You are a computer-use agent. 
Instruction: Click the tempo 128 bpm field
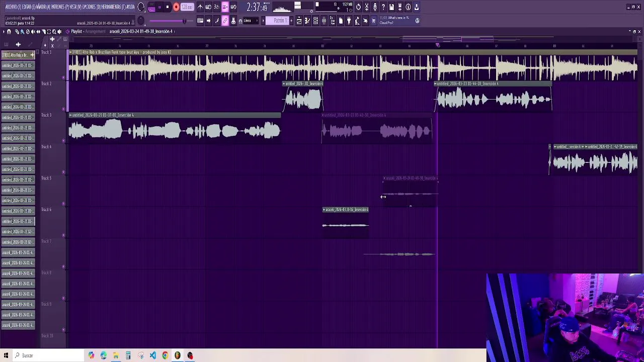187,7
